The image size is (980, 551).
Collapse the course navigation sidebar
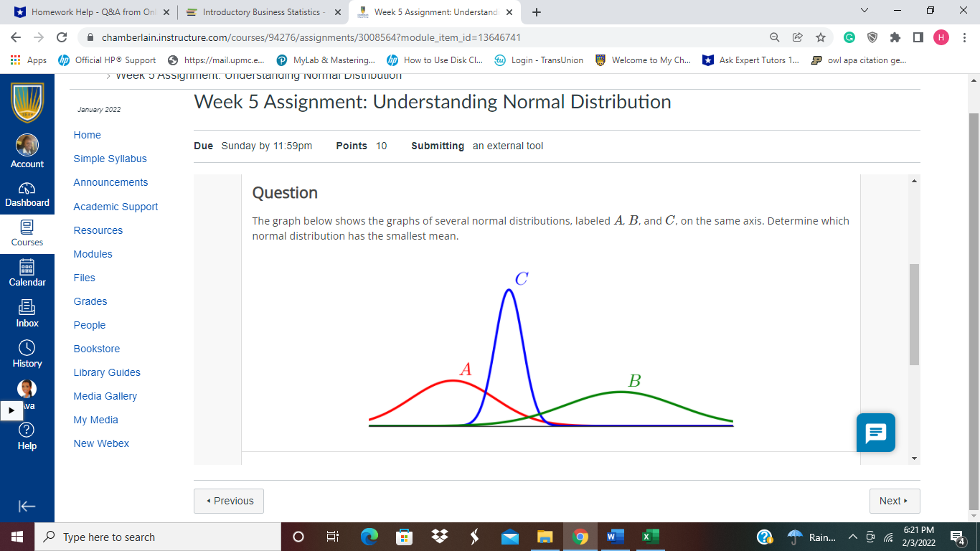[27, 506]
